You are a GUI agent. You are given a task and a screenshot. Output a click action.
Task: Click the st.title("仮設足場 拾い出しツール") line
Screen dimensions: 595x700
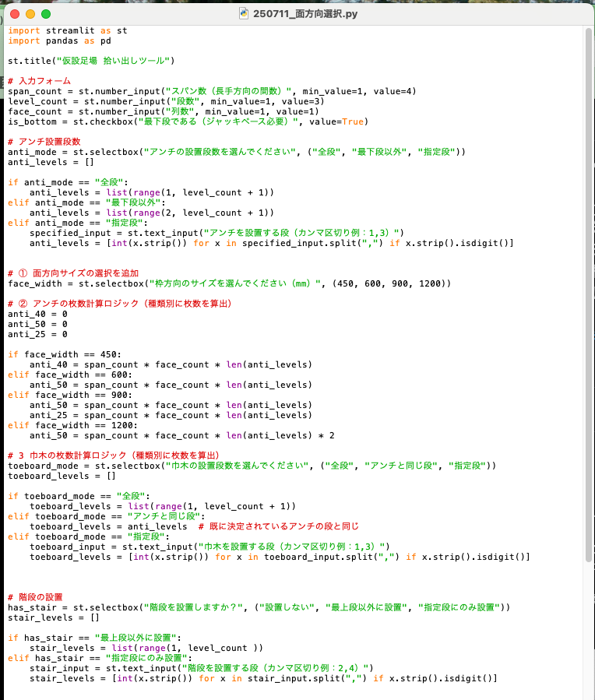91,61
